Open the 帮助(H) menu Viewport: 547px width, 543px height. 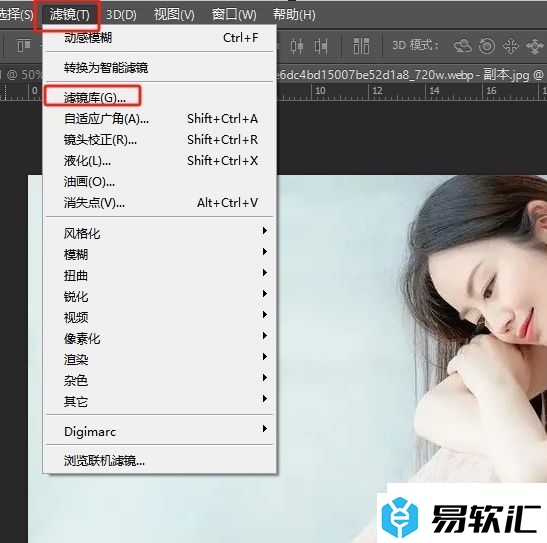pyautogui.click(x=294, y=15)
